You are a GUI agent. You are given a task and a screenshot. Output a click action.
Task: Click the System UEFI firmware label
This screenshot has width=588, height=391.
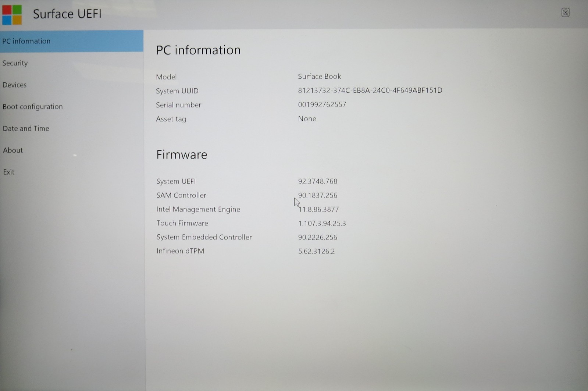coord(176,181)
